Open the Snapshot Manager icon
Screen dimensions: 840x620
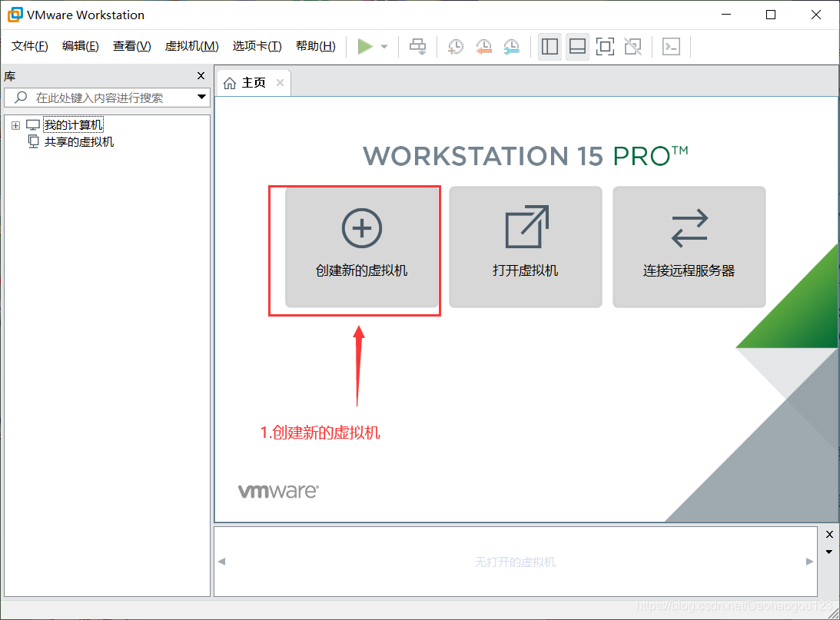tap(512, 47)
